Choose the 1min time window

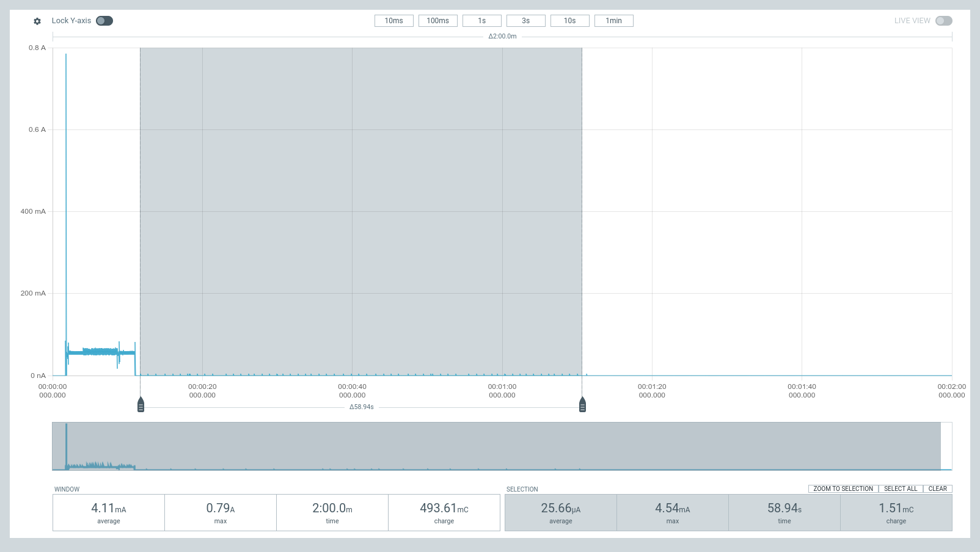(613, 21)
